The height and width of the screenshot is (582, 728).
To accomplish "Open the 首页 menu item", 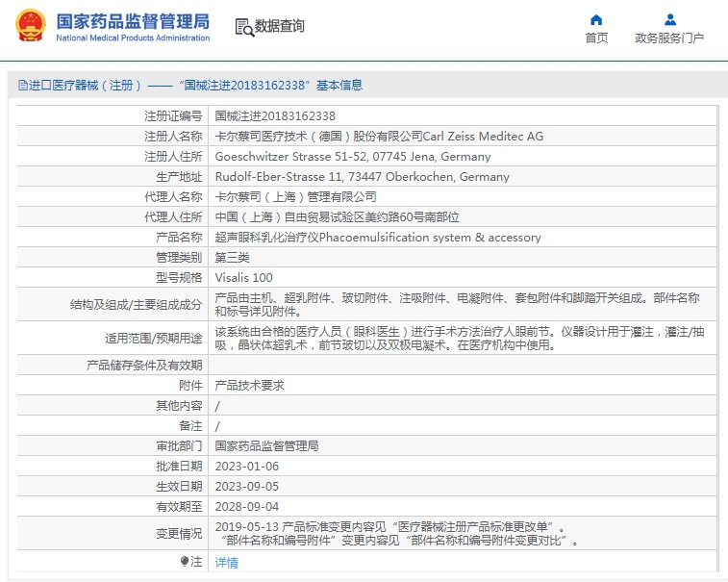I will 596,38.
